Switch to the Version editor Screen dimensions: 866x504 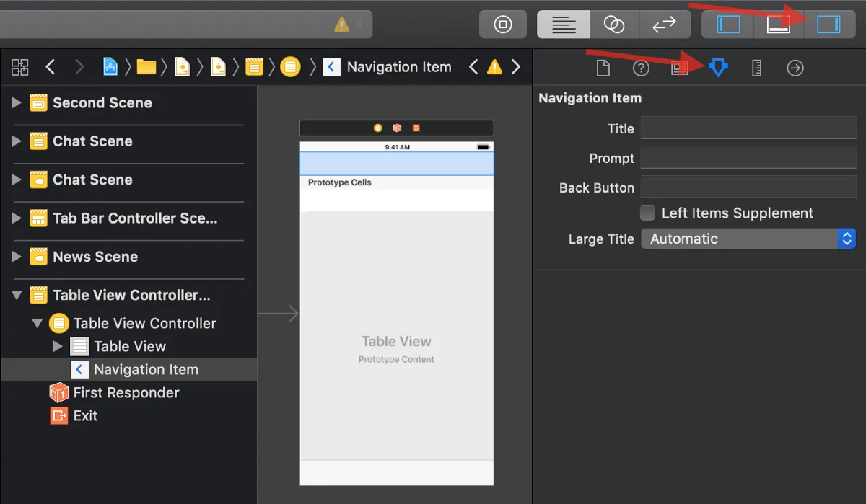click(663, 25)
